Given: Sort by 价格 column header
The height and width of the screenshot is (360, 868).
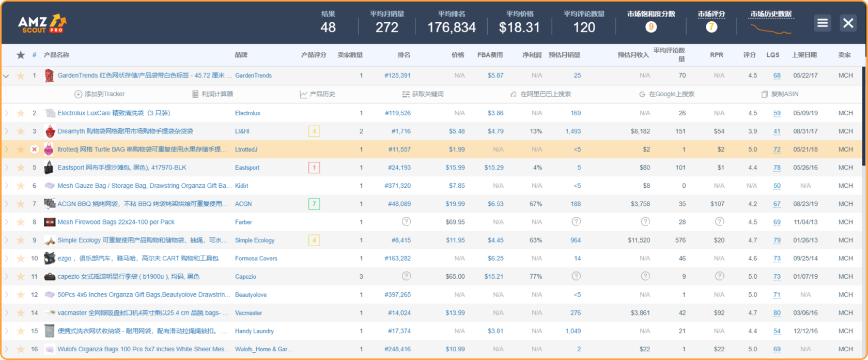Looking at the screenshot, I should coord(458,55).
